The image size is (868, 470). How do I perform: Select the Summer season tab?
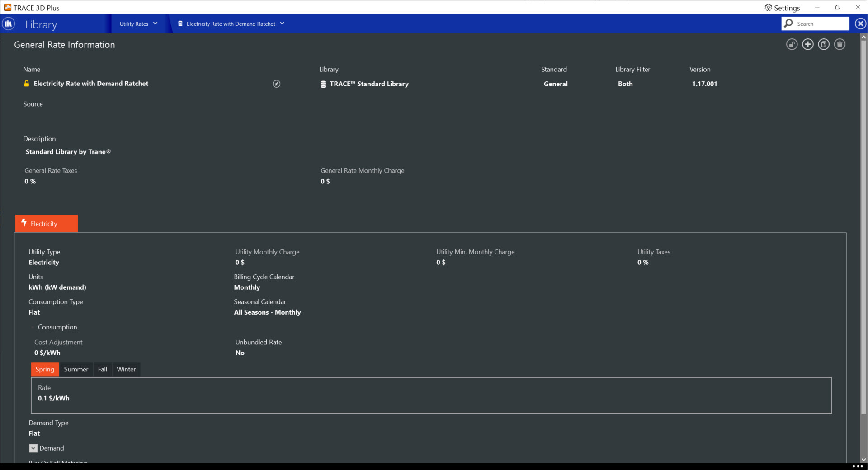76,369
